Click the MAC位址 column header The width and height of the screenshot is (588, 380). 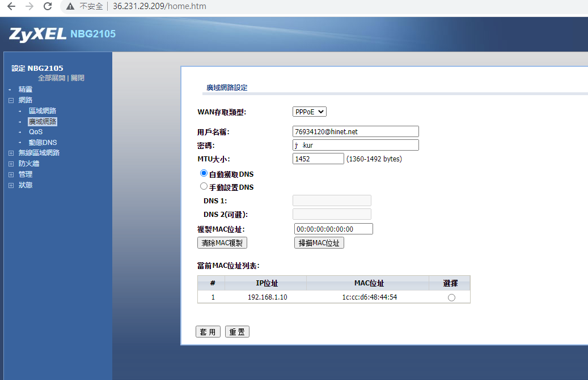click(x=369, y=283)
